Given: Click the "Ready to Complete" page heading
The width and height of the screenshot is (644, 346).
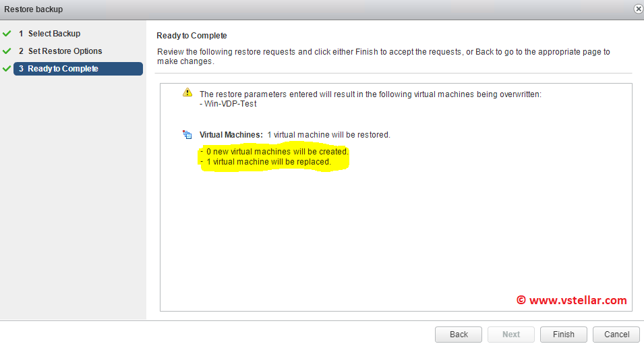Looking at the screenshot, I should click(x=192, y=36).
